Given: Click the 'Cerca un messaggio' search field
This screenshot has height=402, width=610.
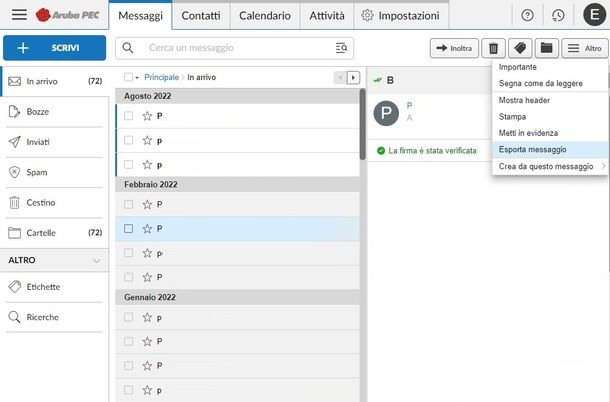Looking at the screenshot, I should tap(235, 48).
